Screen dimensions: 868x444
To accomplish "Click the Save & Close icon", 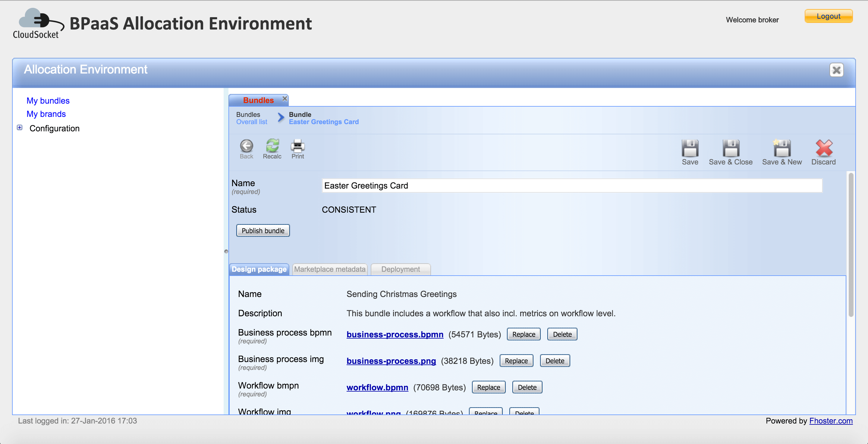I will pos(731,149).
